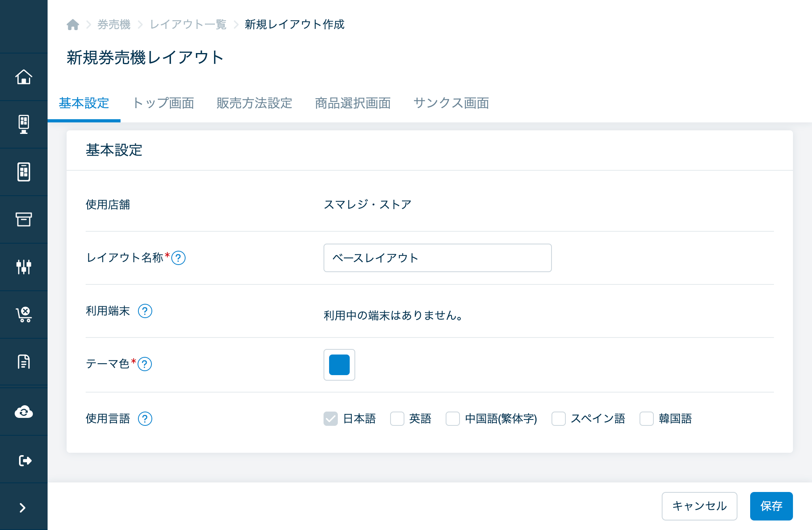Open the document report sidebar icon
This screenshot has height=530, width=812.
pos(24,362)
